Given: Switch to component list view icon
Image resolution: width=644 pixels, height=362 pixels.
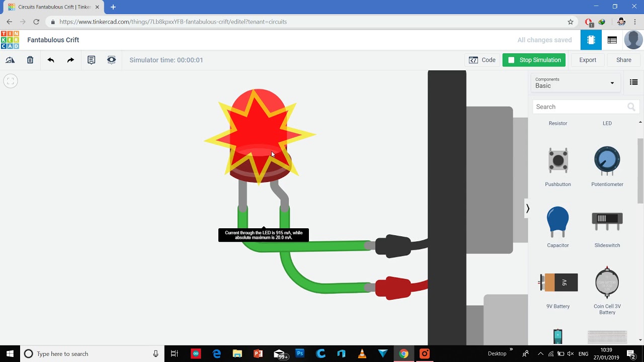Looking at the screenshot, I should click(x=612, y=40).
